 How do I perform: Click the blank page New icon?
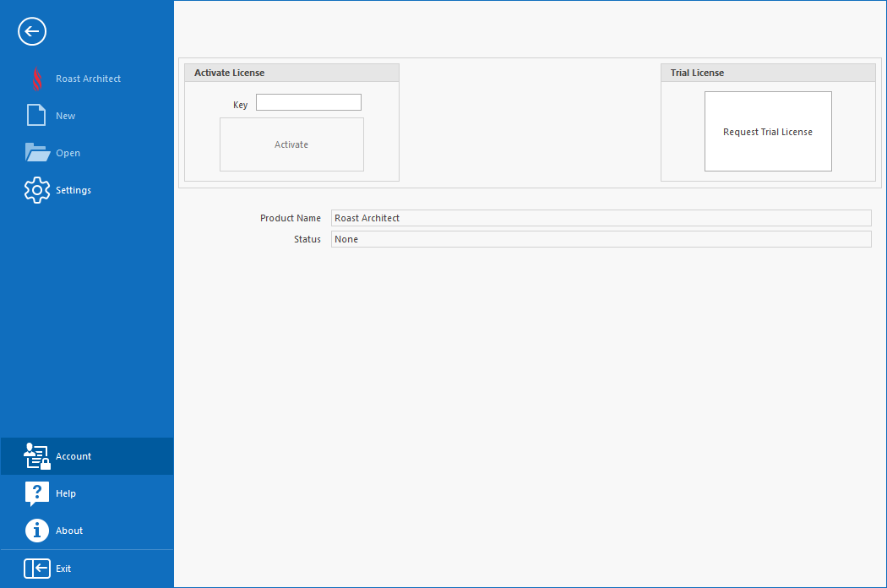point(36,116)
